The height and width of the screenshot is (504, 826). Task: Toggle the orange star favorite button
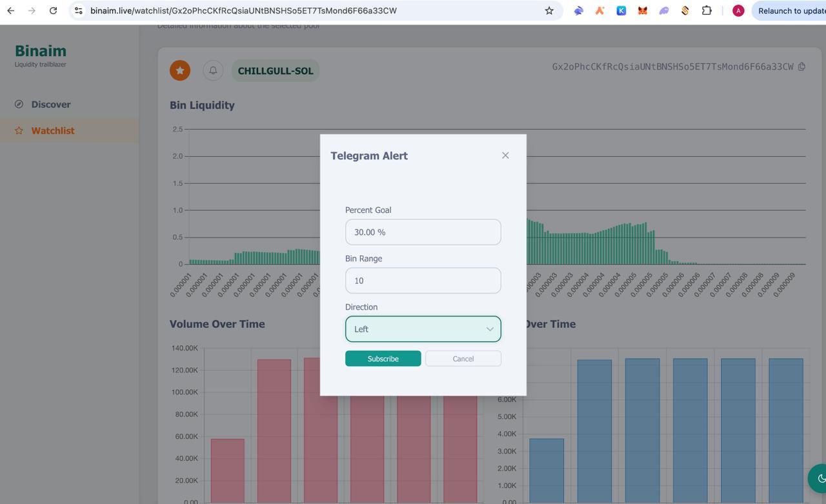point(180,70)
